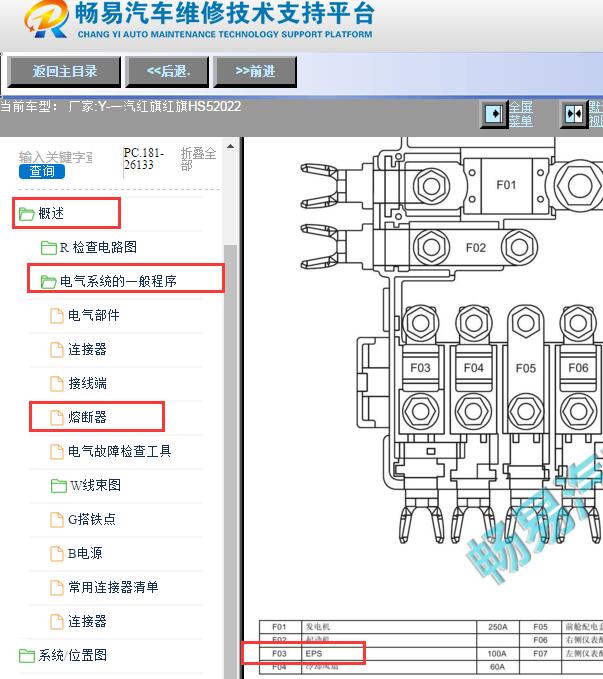The image size is (603, 679).
Task: Click the folder icon beside R 检查电路图
Action: (49, 248)
